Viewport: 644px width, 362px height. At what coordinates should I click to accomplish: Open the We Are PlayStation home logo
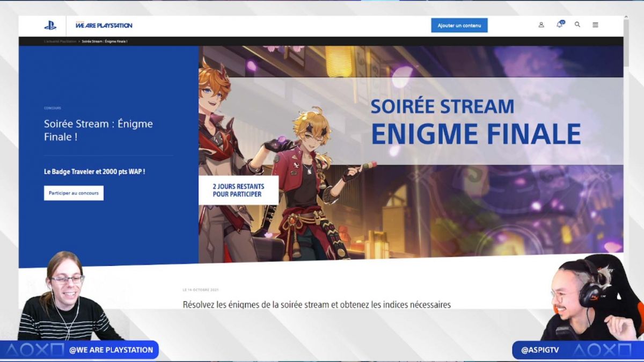(x=104, y=25)
